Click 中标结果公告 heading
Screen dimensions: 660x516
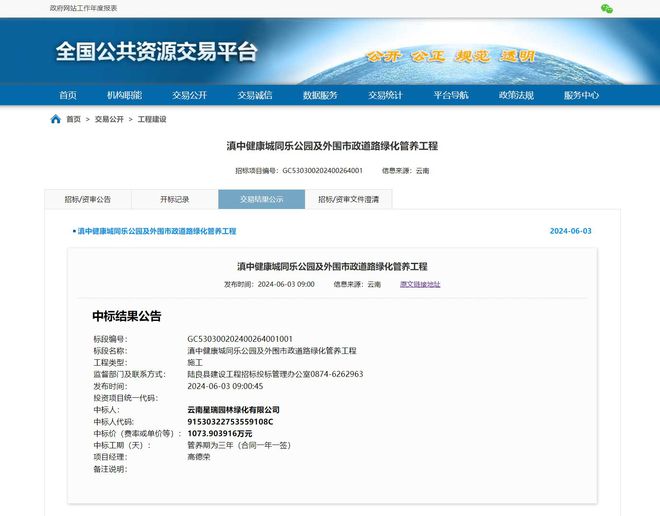(127, 316)
